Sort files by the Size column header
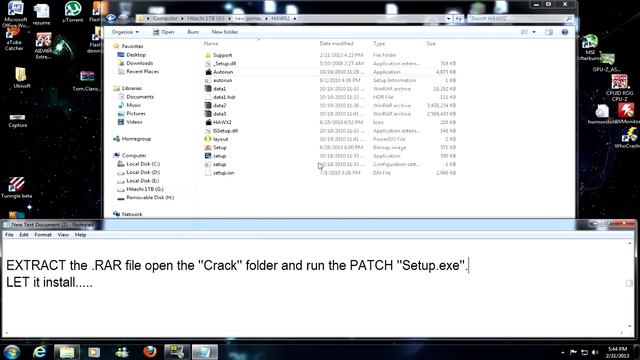640x360 pixels. [431, 43]
